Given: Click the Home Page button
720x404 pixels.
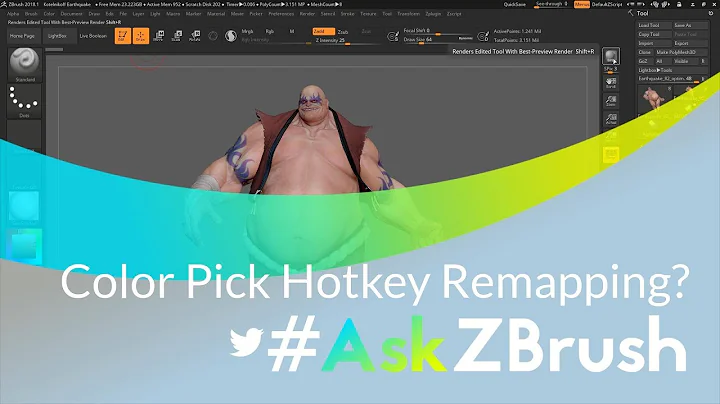Looking at the screenshot, I should (x=22, y=36).
